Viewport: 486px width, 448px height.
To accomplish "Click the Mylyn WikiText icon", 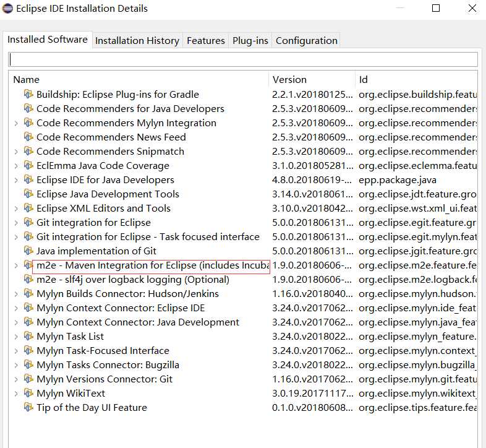I will click(x=28, y=393).
